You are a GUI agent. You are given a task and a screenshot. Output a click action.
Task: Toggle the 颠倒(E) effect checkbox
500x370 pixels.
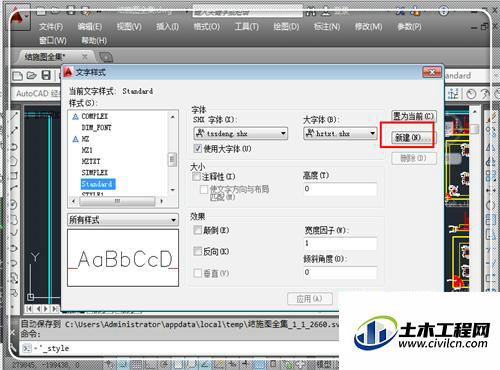click(x=198, y=230)
